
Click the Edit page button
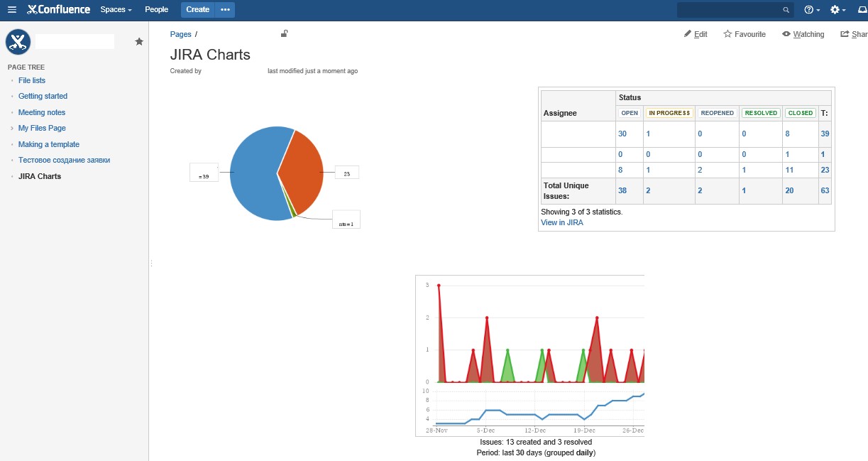696,34
